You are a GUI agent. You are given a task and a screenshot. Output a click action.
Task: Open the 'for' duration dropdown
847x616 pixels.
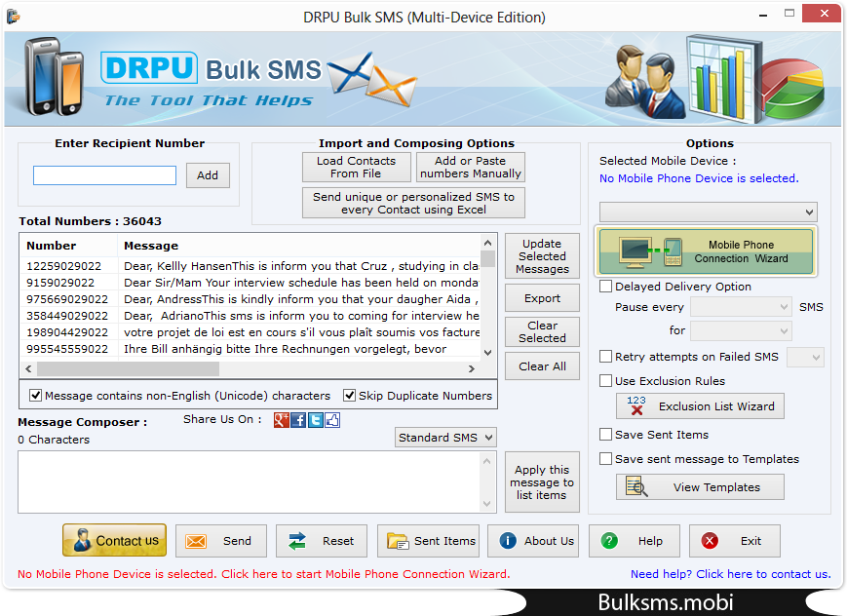(x=741, y=330)
